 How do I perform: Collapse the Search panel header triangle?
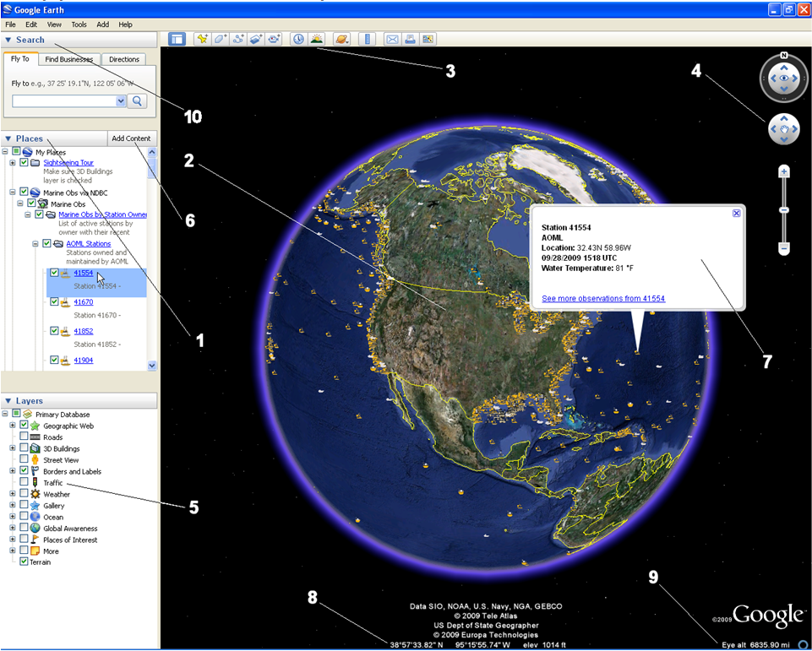8,40
